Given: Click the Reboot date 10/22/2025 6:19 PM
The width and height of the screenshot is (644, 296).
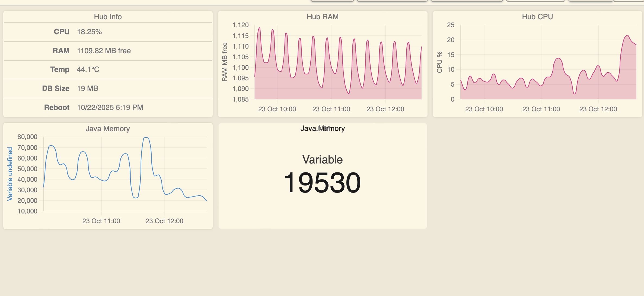Looking at the screenshot, I should (110, 108).
